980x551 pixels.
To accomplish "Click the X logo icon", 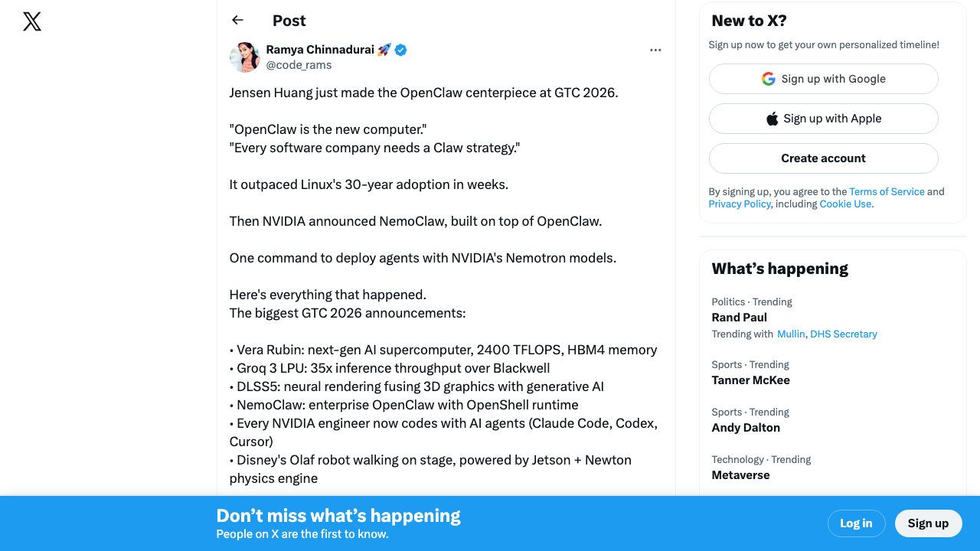I will point(32,21).
